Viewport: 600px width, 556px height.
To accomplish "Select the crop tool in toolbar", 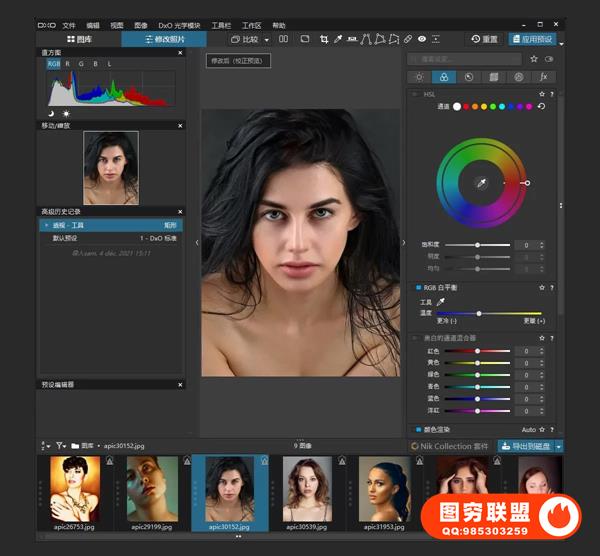I will pos(323,39).
